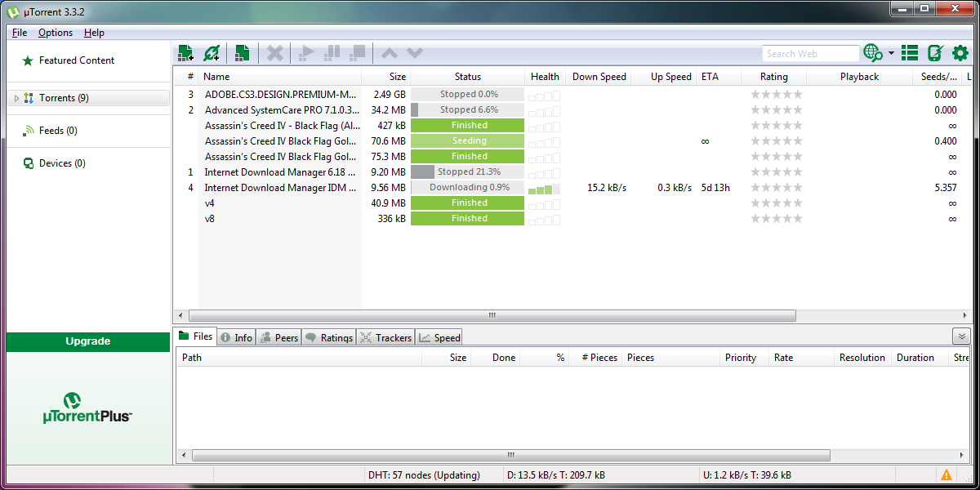Add torrent from a URL link

pos(212,52)
